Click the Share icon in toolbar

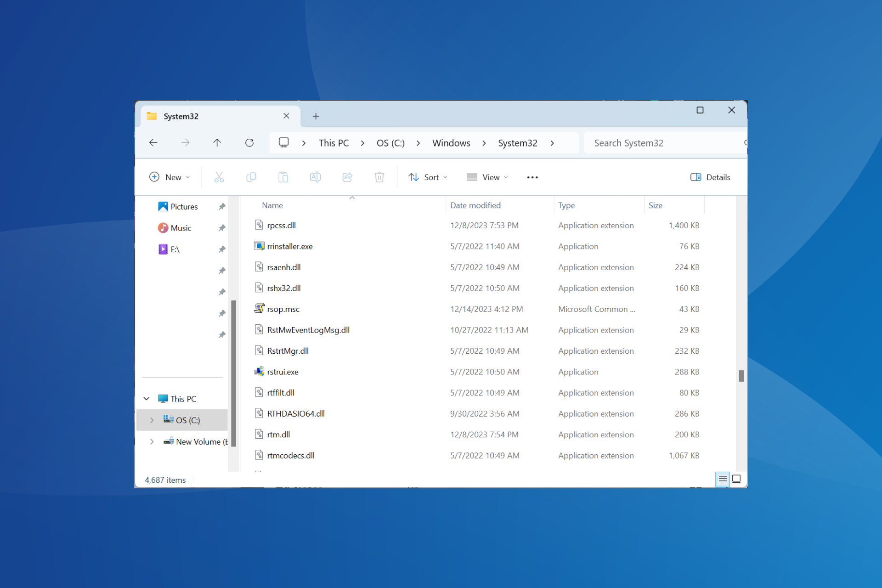click(347, 177)
